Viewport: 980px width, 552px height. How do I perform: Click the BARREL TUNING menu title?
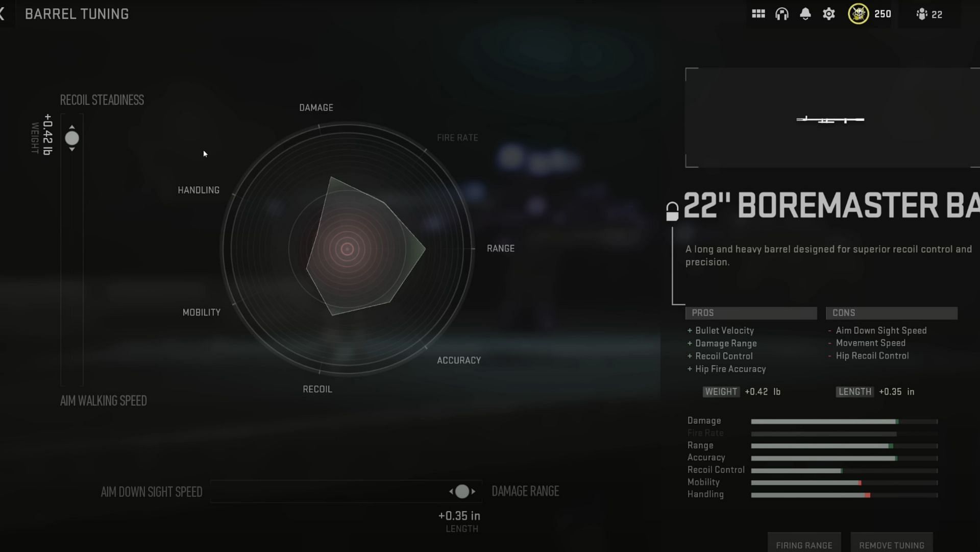76,14
